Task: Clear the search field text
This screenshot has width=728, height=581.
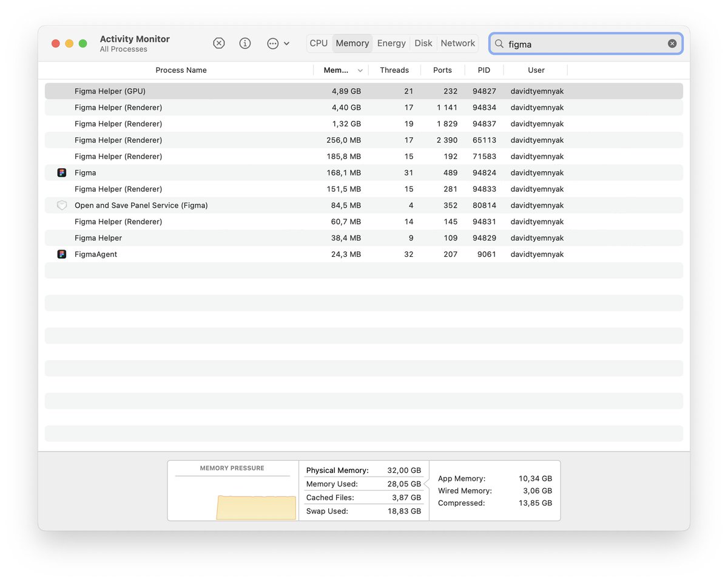Action: 672,44
